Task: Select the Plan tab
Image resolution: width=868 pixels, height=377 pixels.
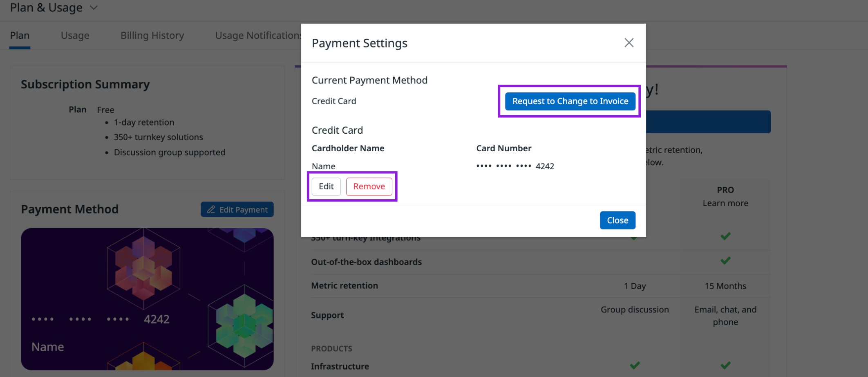Action: 20,36
